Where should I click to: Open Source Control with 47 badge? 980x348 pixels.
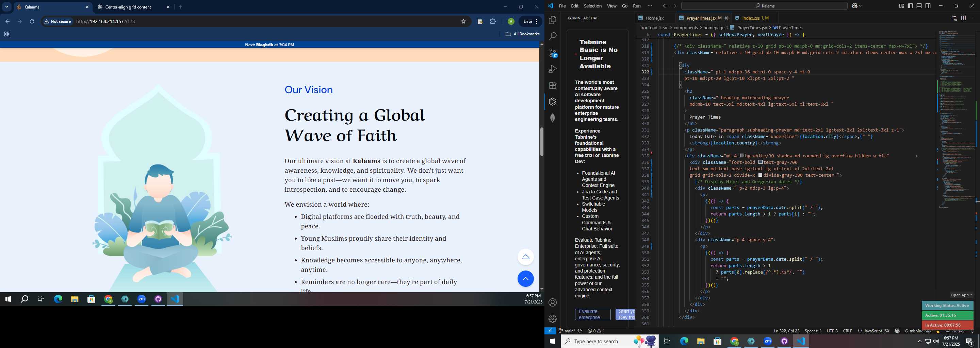[553, 53]
